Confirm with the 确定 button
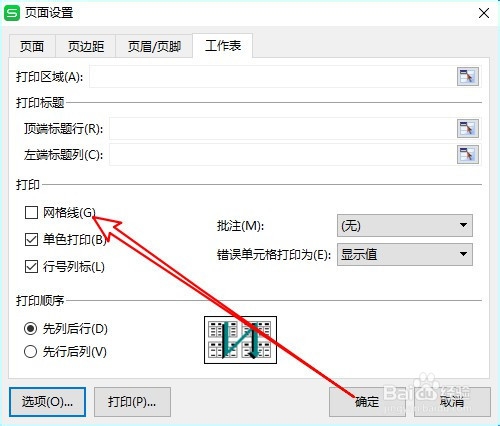Screen dimensions: 500x426 [367, 402]
